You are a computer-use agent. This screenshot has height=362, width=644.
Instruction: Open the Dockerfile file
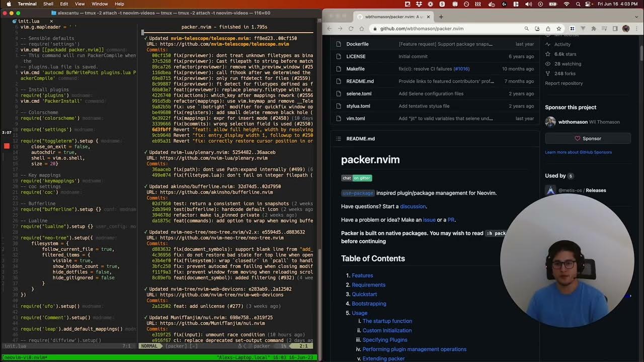(x=357, y=44)
